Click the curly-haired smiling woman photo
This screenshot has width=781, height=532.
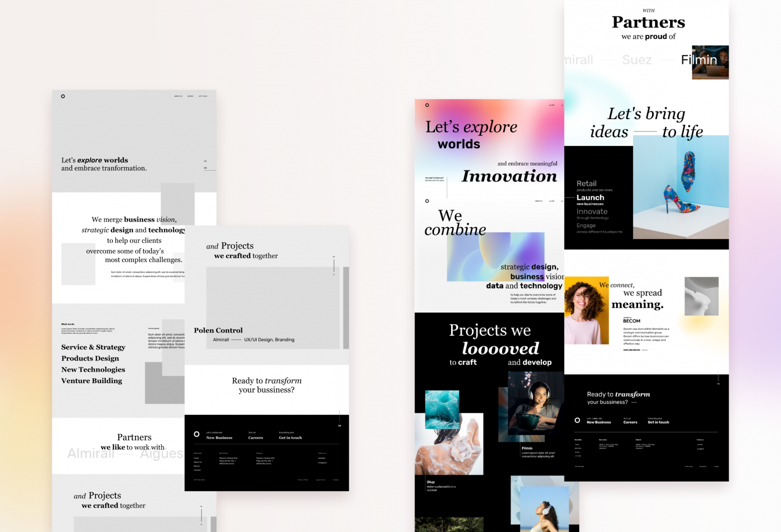[586, 310]
